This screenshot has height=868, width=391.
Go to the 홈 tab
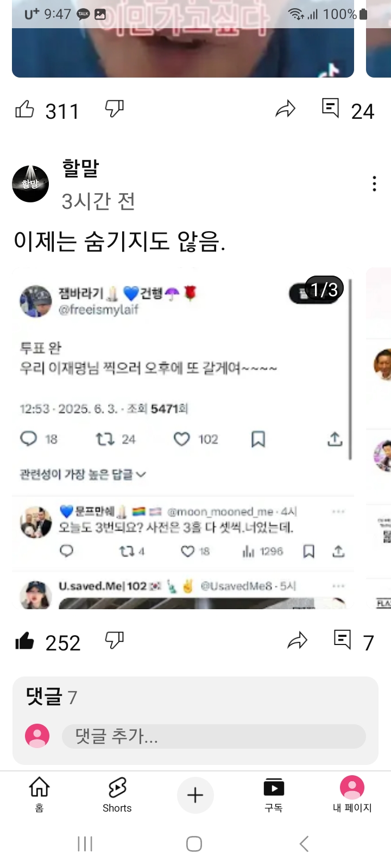[x=39, y=794]
